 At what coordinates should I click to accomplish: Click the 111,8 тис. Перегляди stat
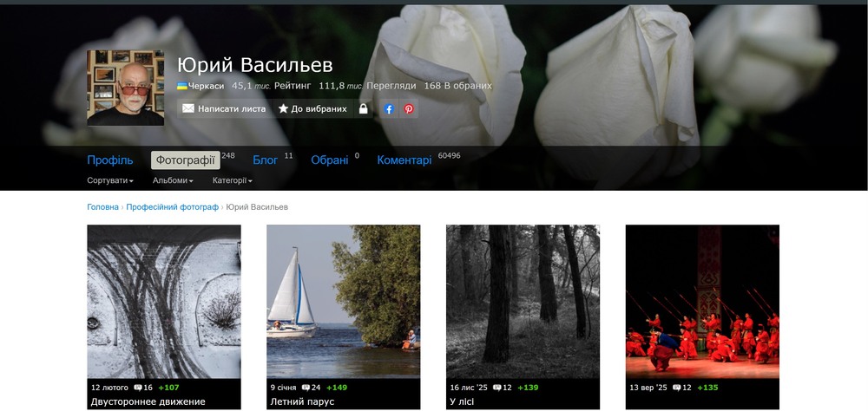click(367, 87)
